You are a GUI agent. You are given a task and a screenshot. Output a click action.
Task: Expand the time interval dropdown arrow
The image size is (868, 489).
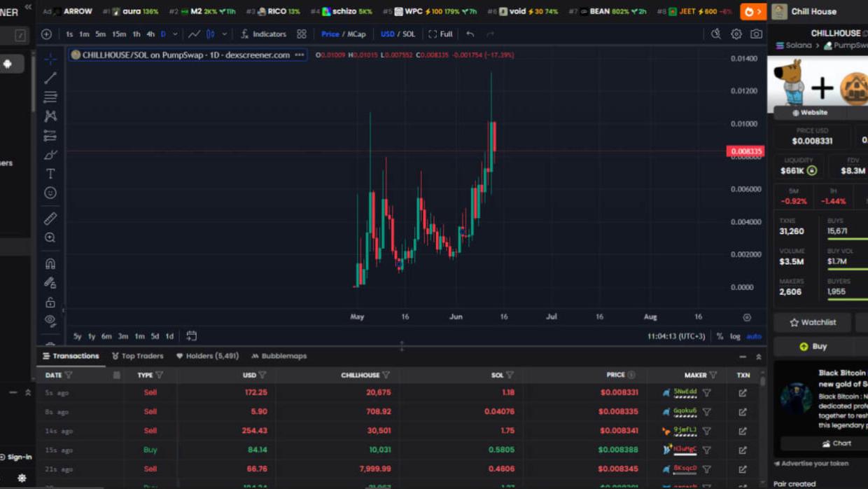coord(175,34)
